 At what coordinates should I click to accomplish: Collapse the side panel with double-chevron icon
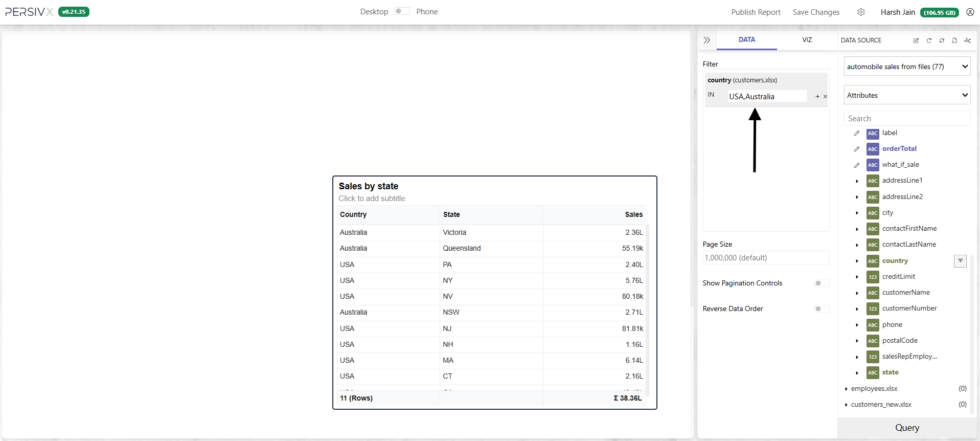point(707,40)
